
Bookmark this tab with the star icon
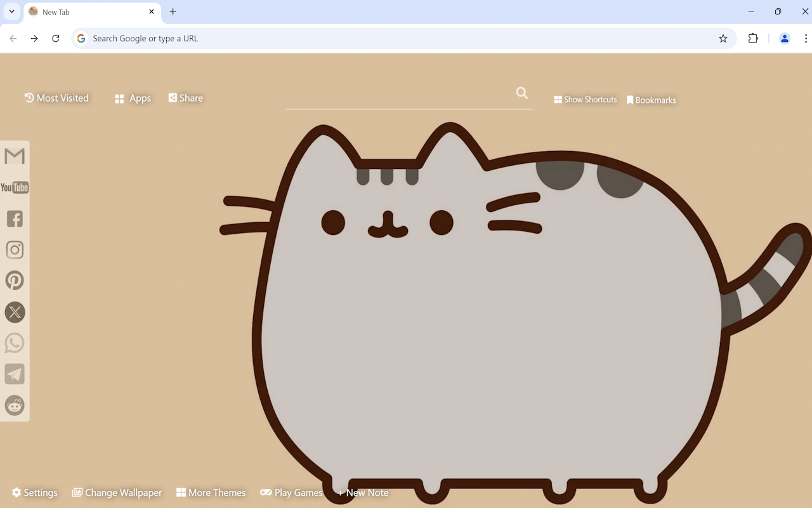[x=723, y=39]
